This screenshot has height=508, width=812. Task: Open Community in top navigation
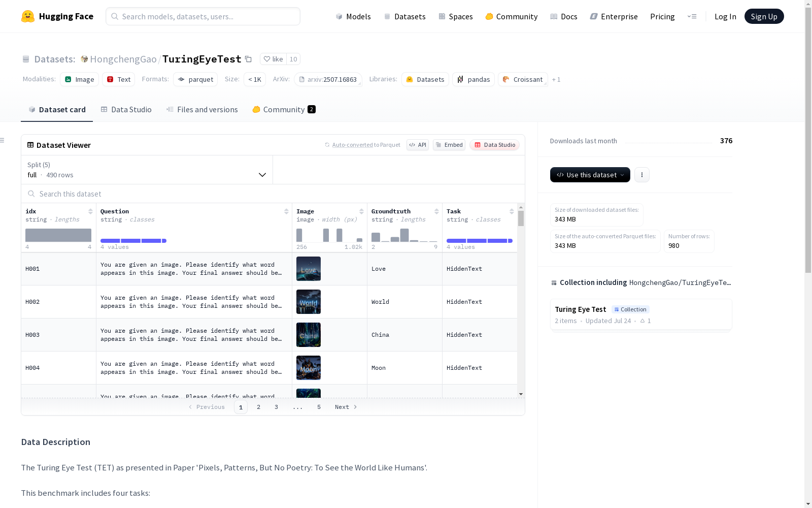[x=512, y=16]
